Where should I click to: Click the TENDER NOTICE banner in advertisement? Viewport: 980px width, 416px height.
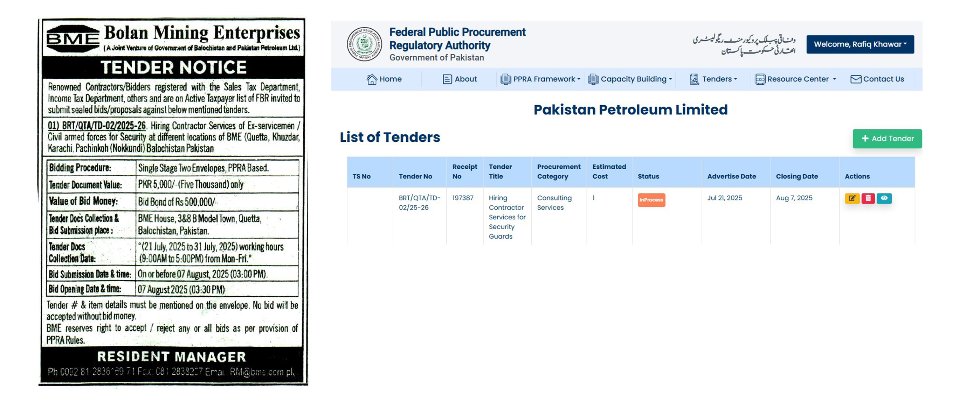[x=173, y=67]
